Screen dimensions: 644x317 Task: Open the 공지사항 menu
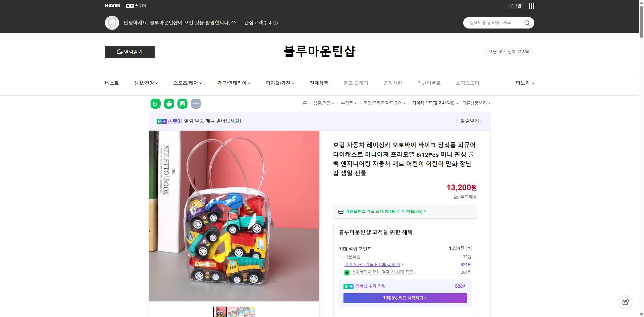pos(392,83)
